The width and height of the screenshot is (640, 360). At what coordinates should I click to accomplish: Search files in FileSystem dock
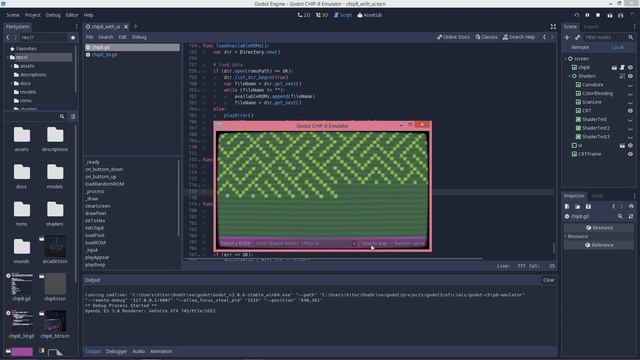click(x=62, y=117)
